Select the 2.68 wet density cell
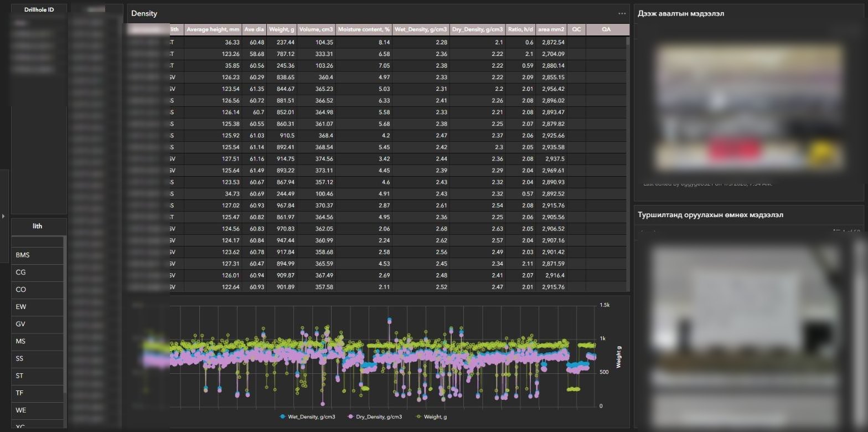This screenshot has height=432, width=868. coord(421,229)
